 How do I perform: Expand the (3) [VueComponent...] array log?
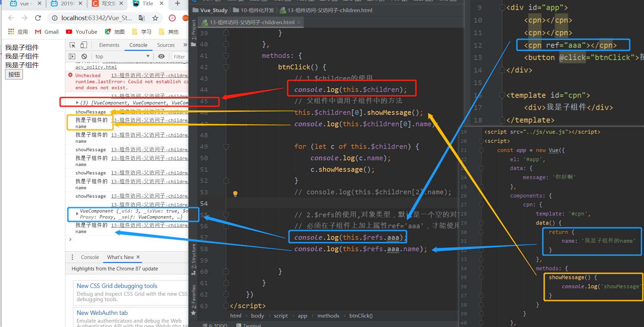(x=77, y=102)
